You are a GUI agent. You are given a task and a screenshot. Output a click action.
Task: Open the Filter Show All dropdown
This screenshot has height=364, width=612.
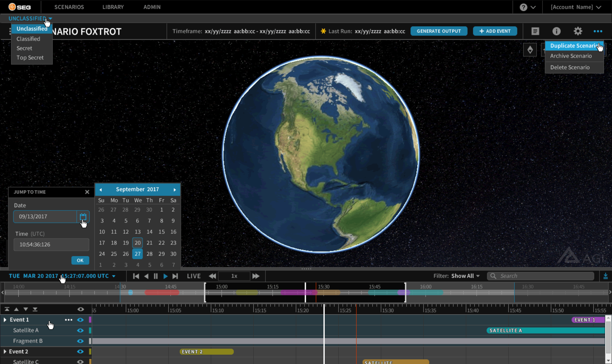[465, 276]
